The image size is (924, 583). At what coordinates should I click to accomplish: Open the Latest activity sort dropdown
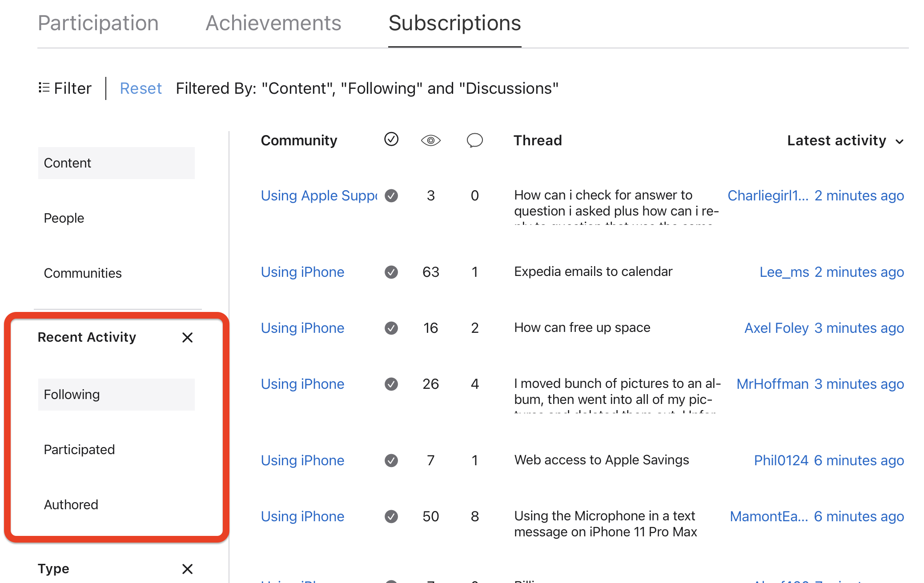(845, 141)
